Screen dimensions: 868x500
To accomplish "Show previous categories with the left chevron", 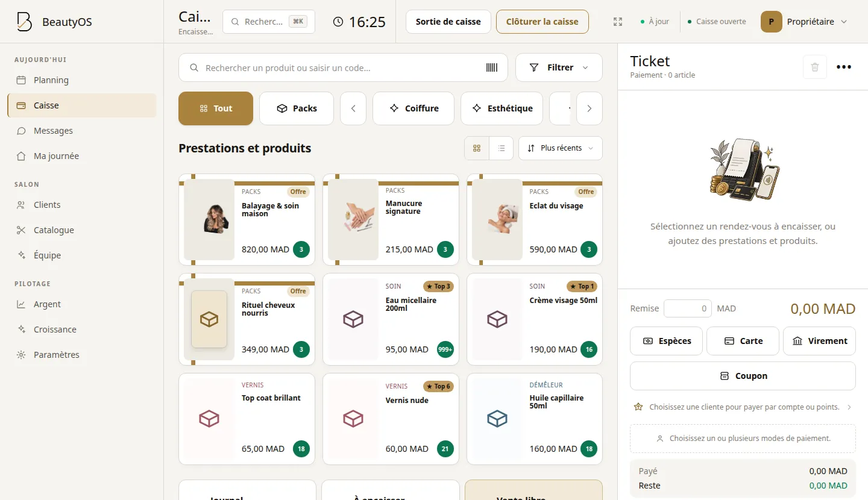I will [353, 108].
